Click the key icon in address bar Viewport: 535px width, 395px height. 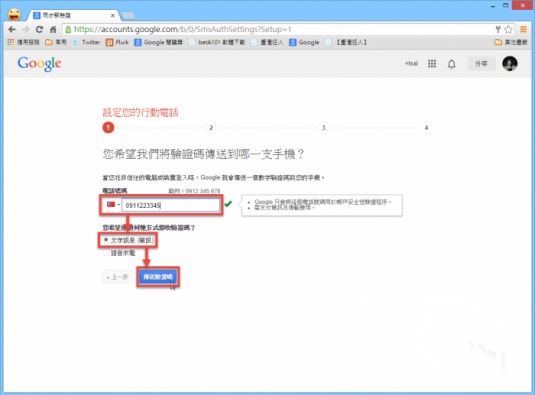[498, 30]
